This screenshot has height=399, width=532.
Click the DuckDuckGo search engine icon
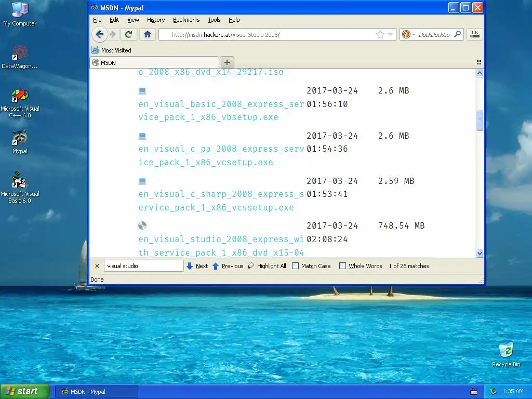(406, 34)
